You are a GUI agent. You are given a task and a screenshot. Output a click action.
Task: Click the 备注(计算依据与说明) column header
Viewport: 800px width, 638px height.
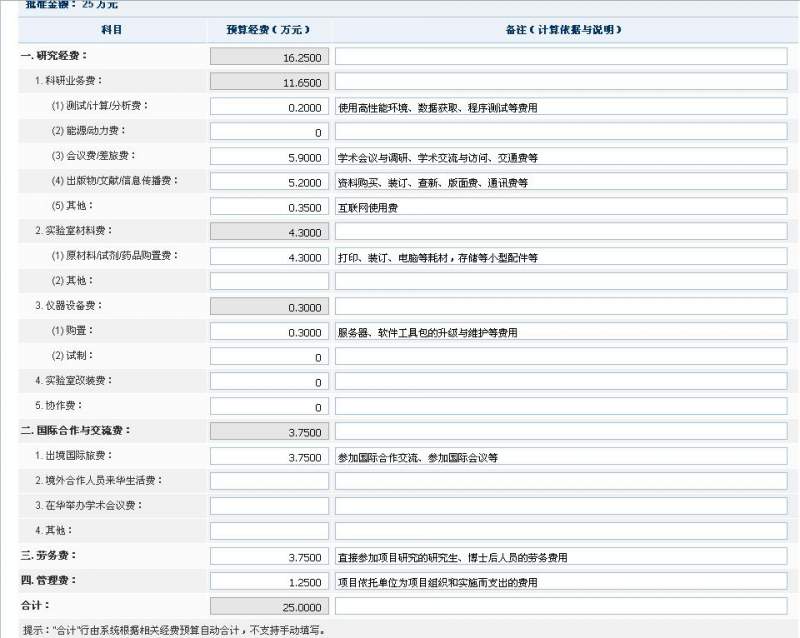tap(563, 30)
